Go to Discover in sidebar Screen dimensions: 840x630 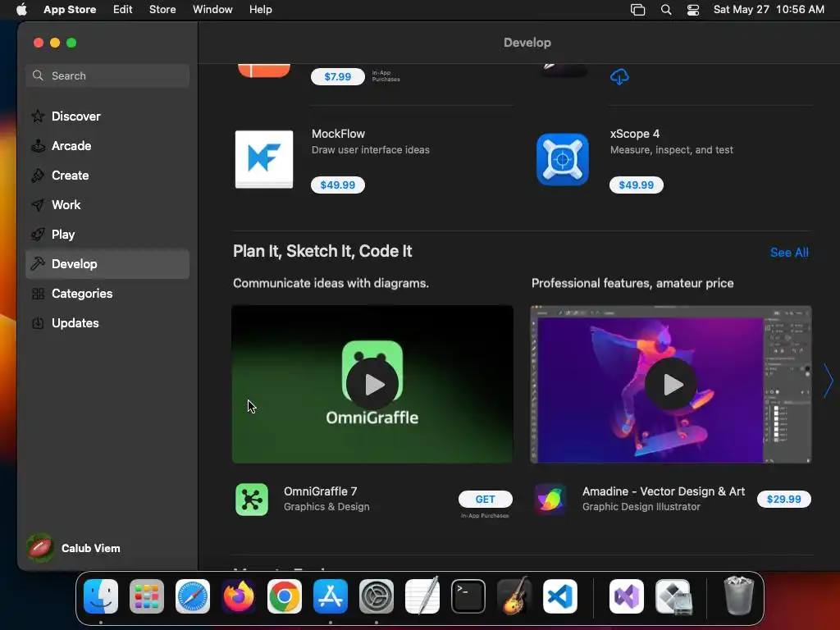coord(107,116)
